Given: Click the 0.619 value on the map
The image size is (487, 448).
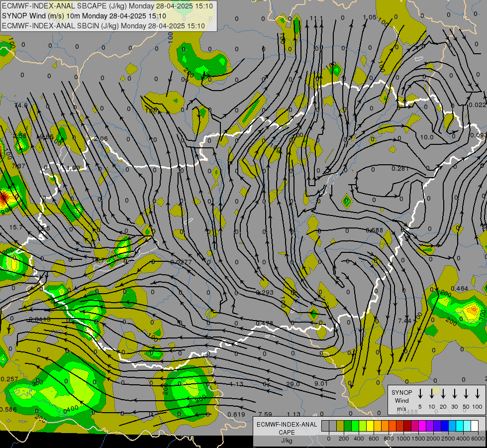Looking at the screenshot, I should 236,414.
